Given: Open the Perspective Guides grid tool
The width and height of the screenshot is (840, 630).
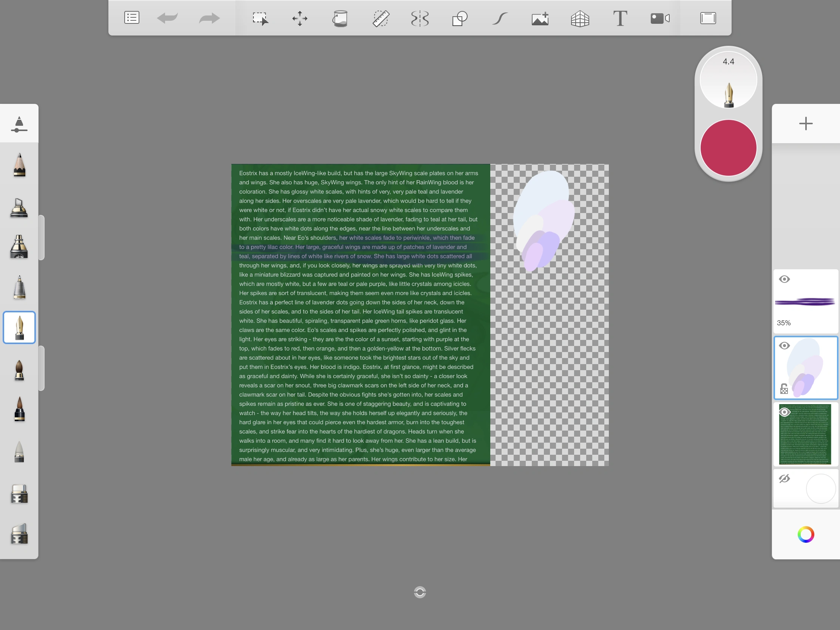Looking at the screenshot, I should [580, 18].
